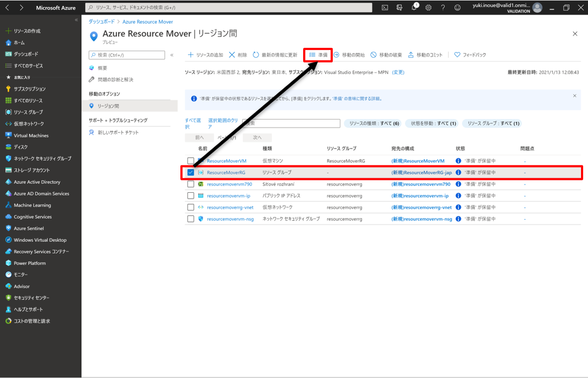The height and width of the screenshot is (378, 588).
Task: Click the 準備 toolbar button
Action: tap(318, 55)
